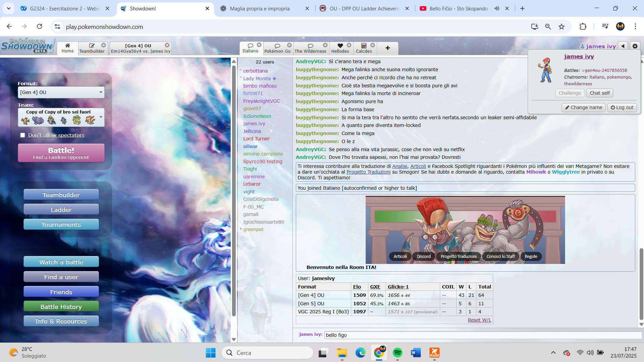Click the browser address bar URL

click(104, 27)
